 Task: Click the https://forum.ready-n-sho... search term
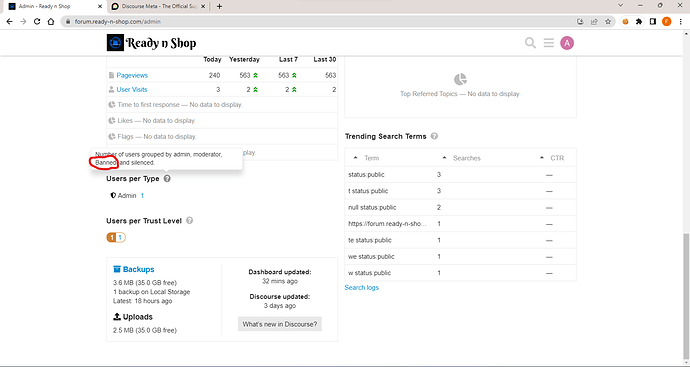pyautogui.click(x=387, y=224)
